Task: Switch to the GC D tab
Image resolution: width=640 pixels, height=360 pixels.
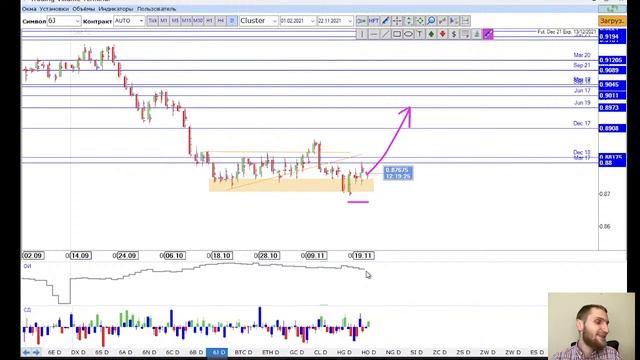Action: [x=296, y=352]
